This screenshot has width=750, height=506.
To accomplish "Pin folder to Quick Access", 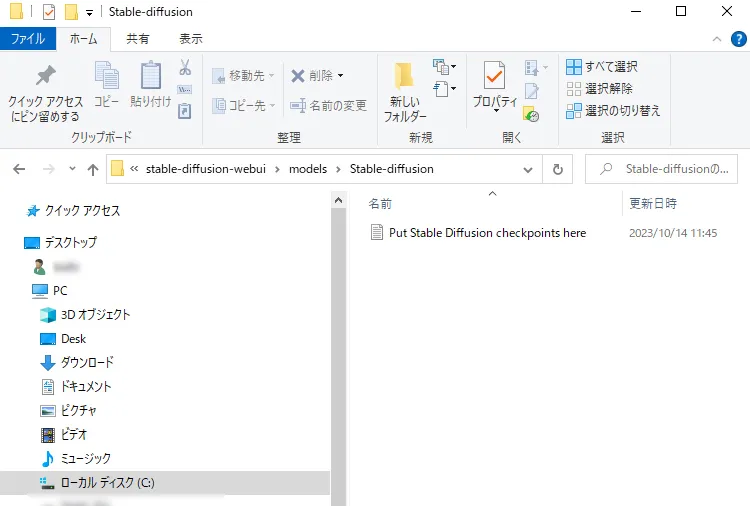I will [45, 93].
